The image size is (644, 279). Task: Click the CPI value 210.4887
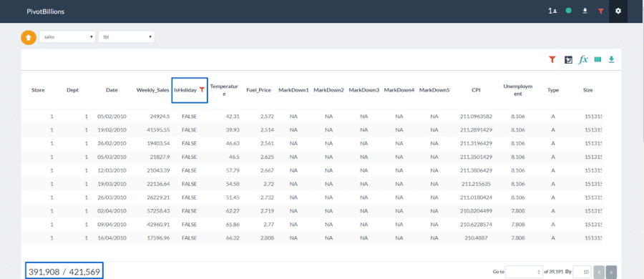476,238
